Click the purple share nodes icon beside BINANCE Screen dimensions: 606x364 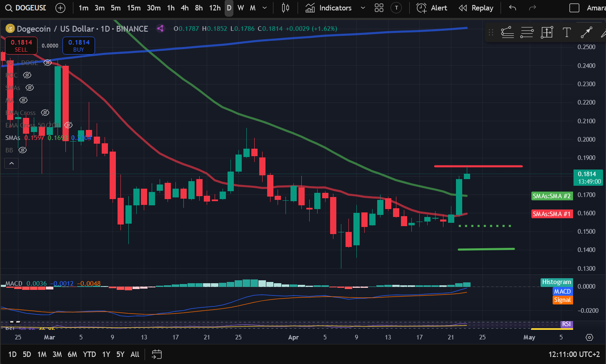click(x=160, y=29)
